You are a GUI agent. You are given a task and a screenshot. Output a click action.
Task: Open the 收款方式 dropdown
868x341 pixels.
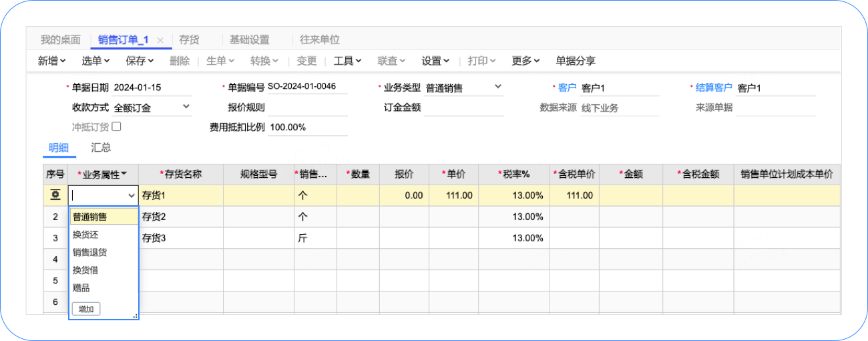pyautogui.click(x=186, y=106)
